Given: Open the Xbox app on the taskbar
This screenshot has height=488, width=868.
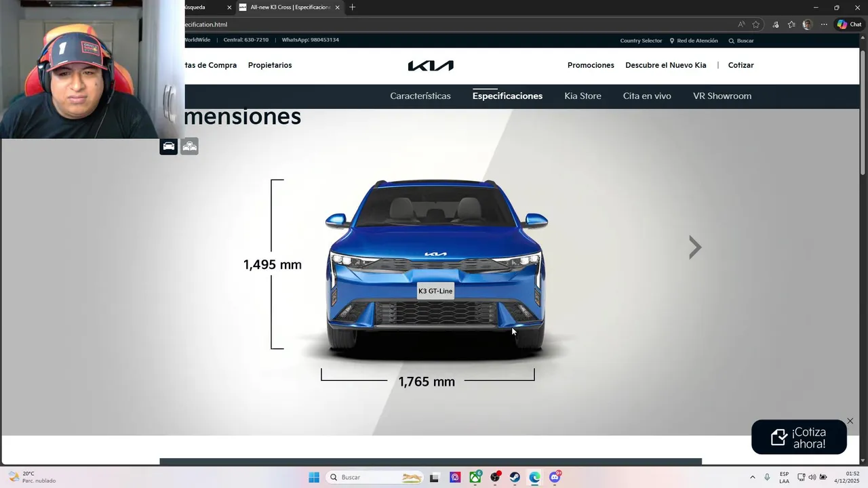Looking at the screenshot, I should click(475, 477).
